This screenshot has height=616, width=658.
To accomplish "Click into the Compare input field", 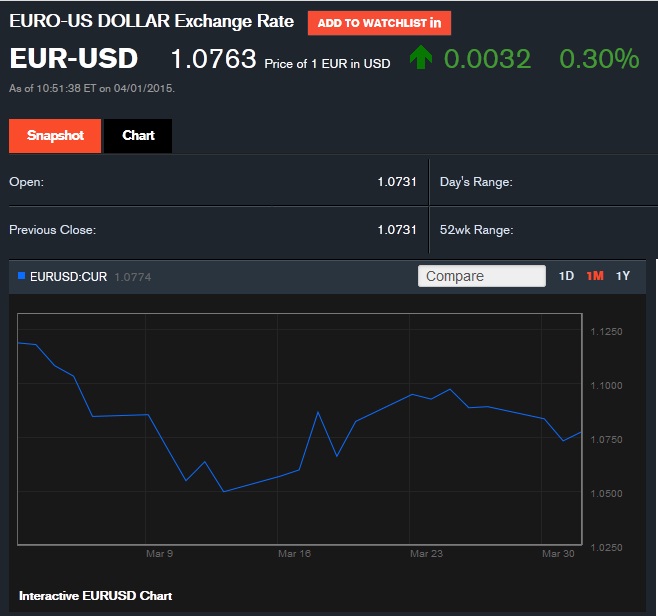I will point(481,276).
